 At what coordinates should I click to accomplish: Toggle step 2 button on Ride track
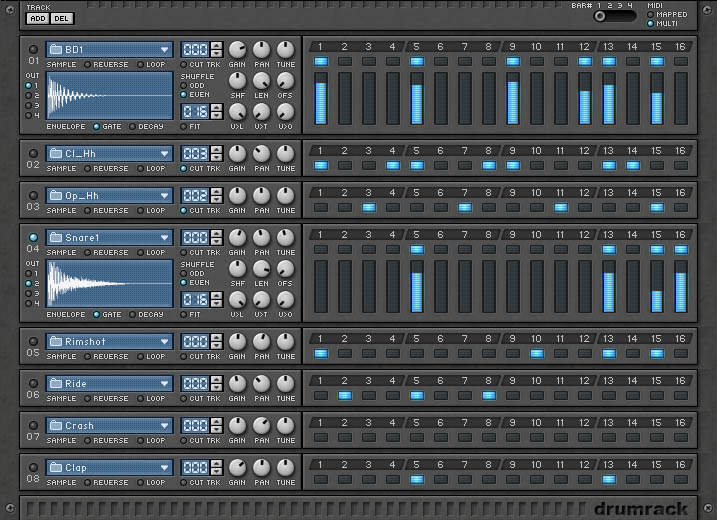345,396
